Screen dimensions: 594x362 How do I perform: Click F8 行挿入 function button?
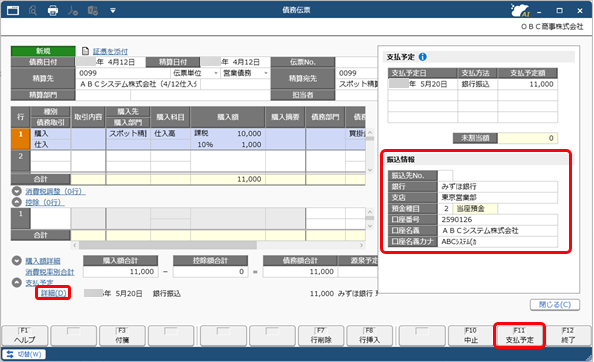pos(369,336)
